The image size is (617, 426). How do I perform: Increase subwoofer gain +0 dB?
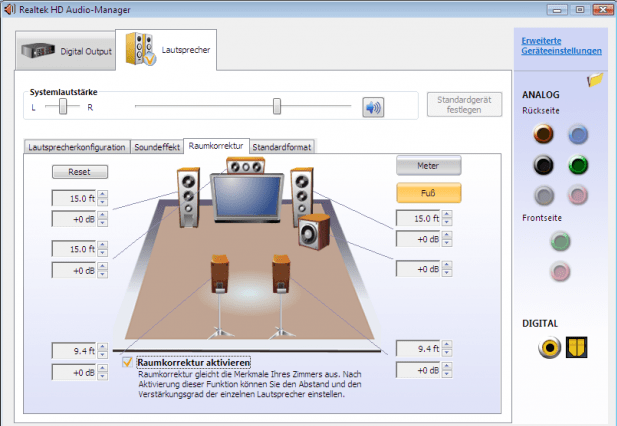tap(447, 264)
